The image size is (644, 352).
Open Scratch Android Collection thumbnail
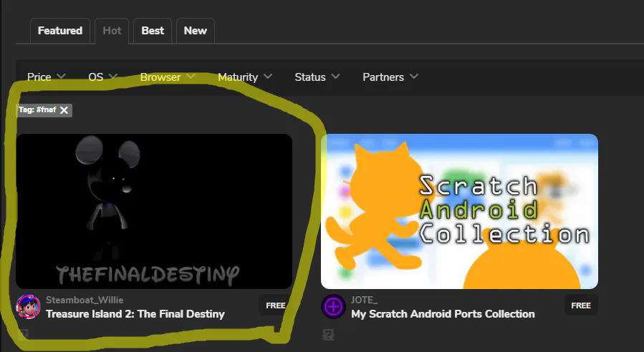(459, 211)
